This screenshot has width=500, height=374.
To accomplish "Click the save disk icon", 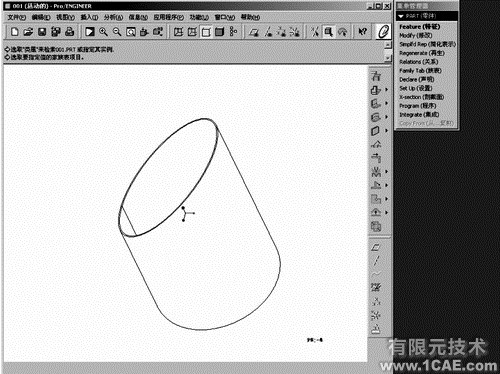I will click(42, 32).
